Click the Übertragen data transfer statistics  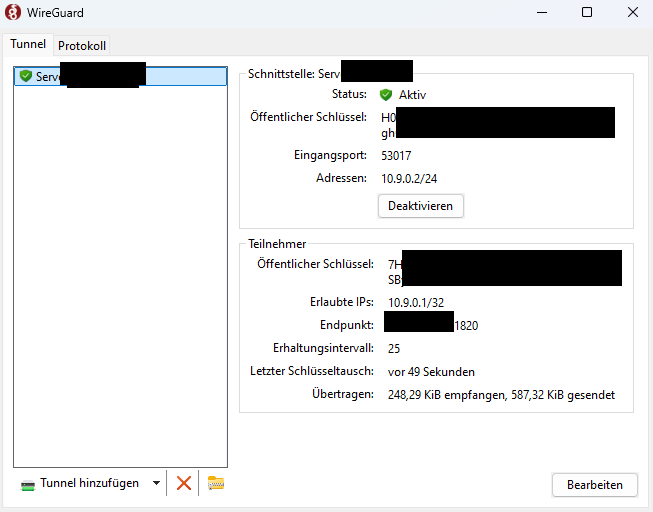[x=501, y=396]
